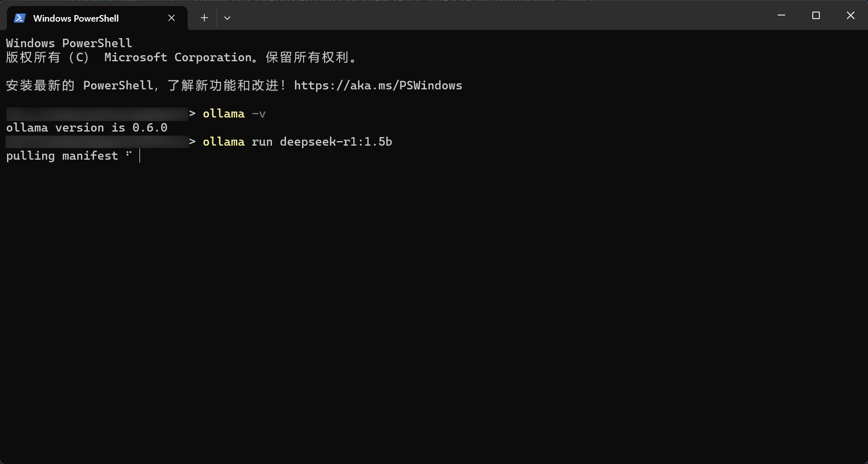Viewport: 868px width, 464px height.
Task: Click the 'Windows PowerShell' header line in terminal
Action: point(69,43)
